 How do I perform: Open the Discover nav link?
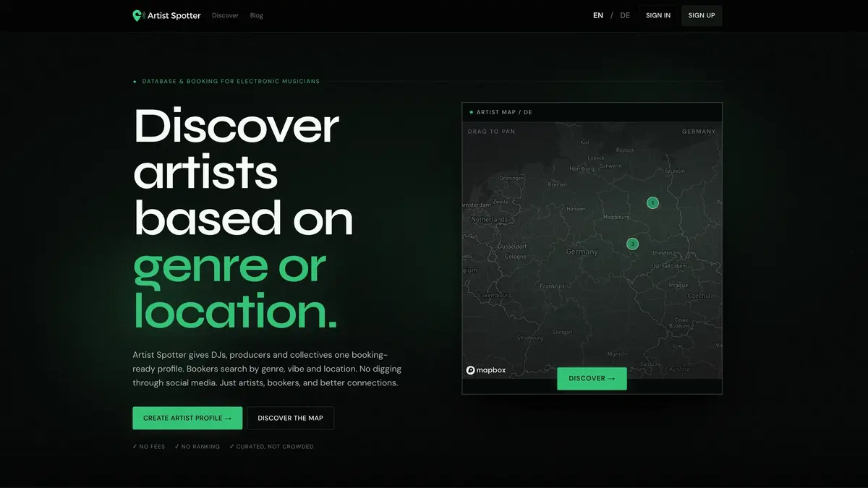(x=225, y=15)
